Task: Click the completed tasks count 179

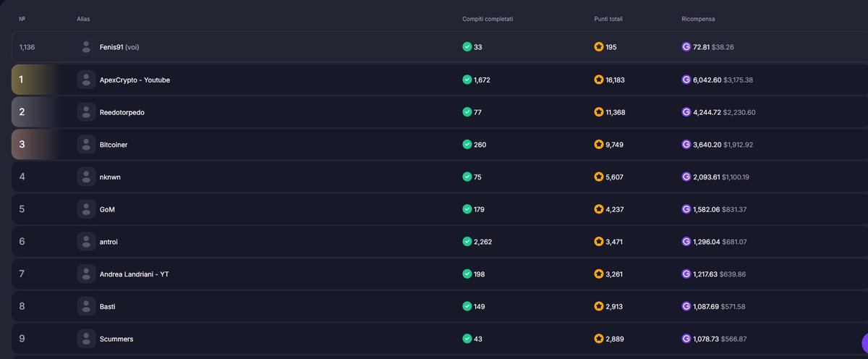Action: (x=479, y=209)
